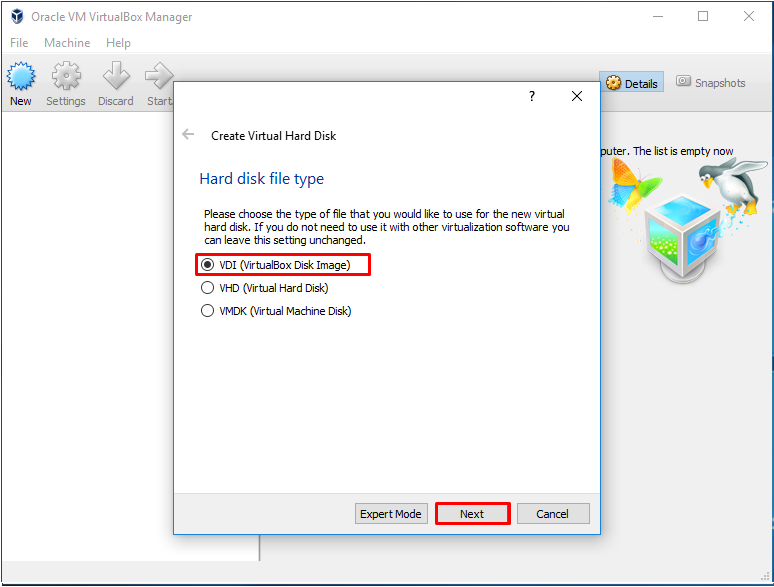Open the File menu
Screen dimensions: 774x587
click(x=19, y=43)
